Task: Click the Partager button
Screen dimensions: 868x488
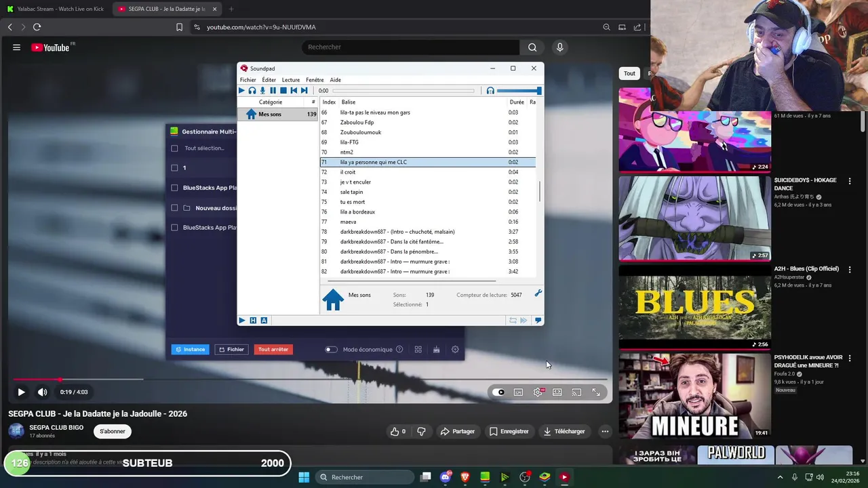Action: [457, 431]
